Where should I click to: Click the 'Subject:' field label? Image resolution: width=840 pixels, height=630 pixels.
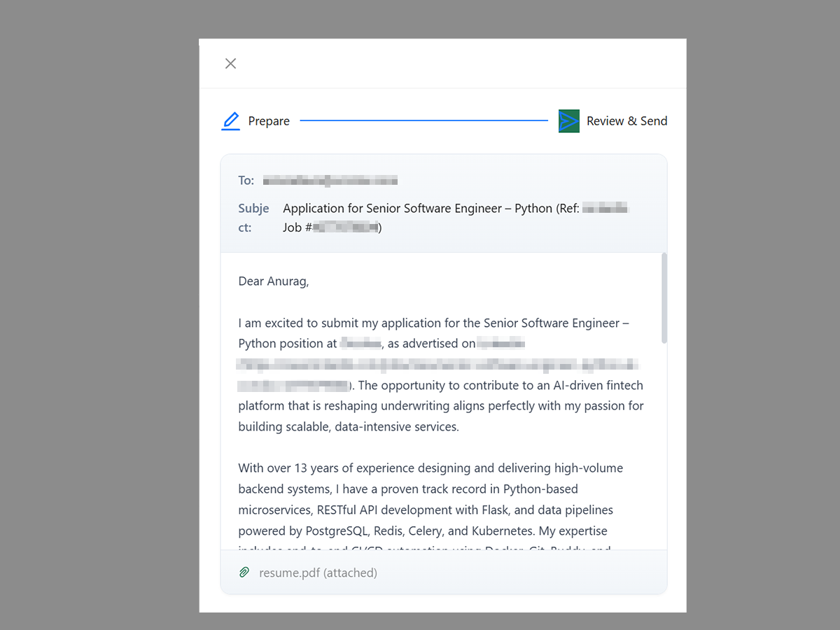point(253,217)
